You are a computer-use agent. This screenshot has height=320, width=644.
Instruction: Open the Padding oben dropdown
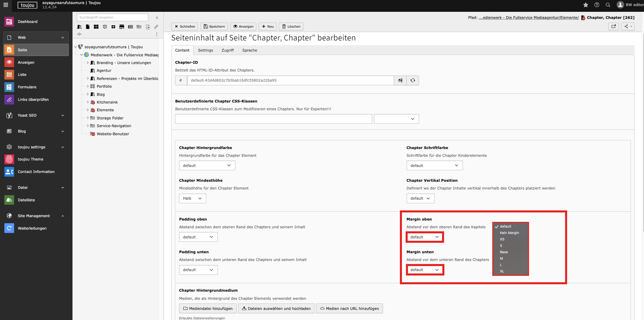point(198,237)
